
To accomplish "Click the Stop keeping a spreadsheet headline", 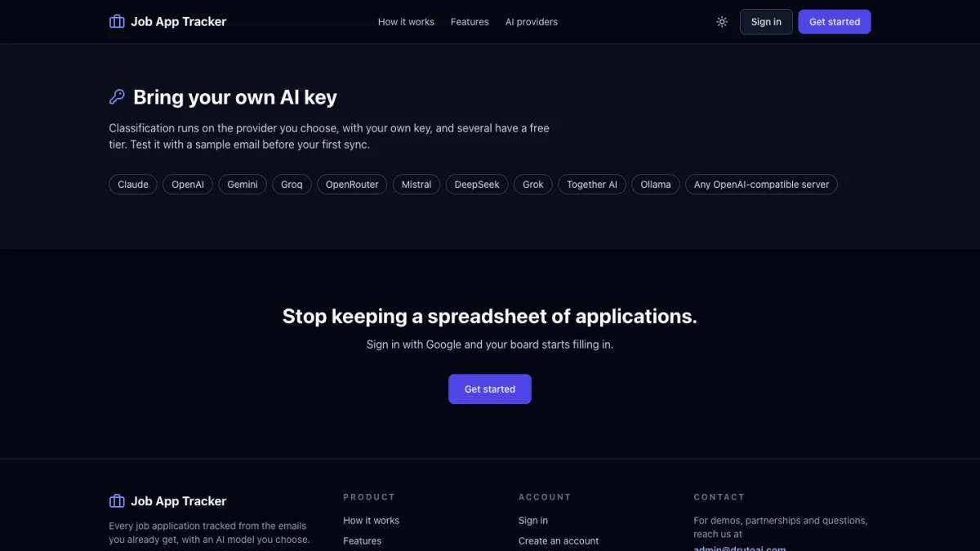I will tap(490, 317).
